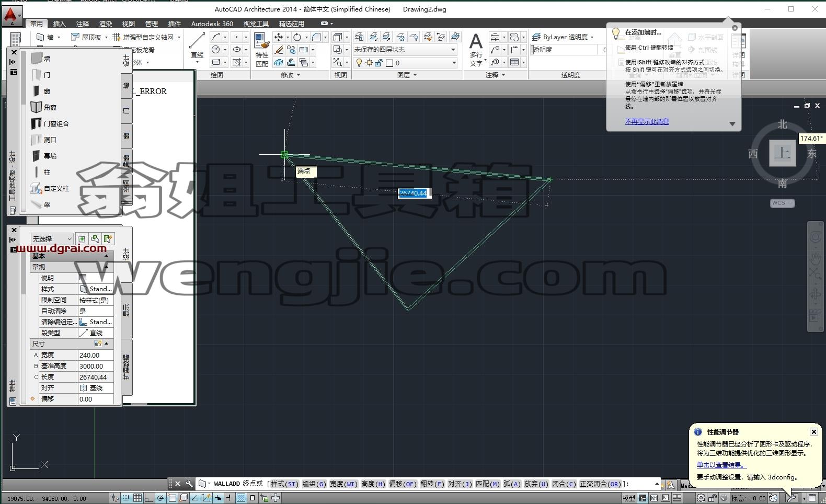The width and height of the screenshot is (826, 504).
Task: Switch to the 视图 ribbon tab
Action: [x=129, y=24]
